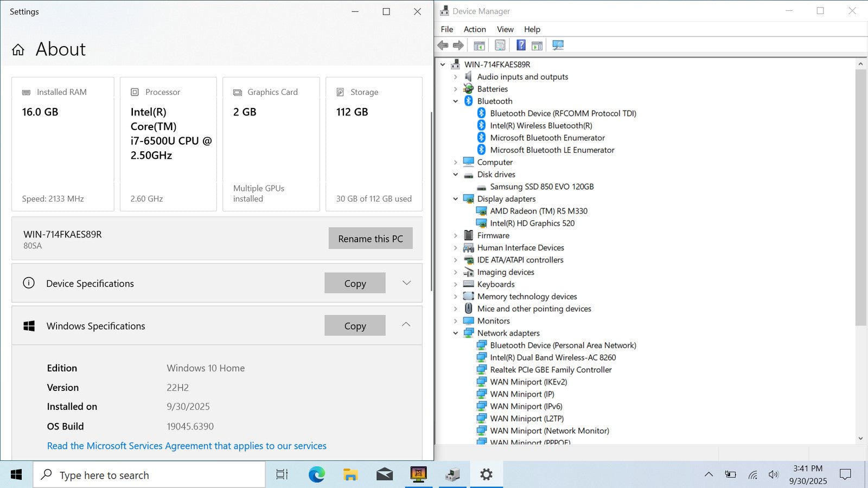This screenshot has height=488, width=868.
Task: Click the Rename this PC button
Action: [x=371, y=239]
